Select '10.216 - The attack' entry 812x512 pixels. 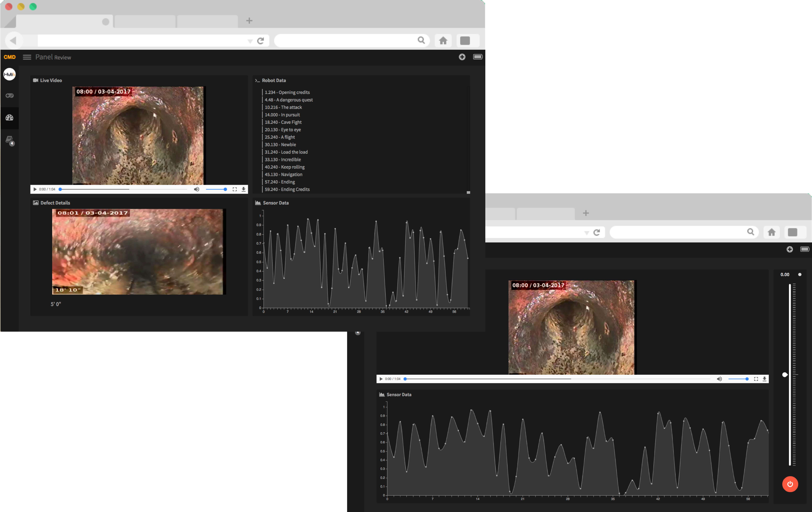283,107
